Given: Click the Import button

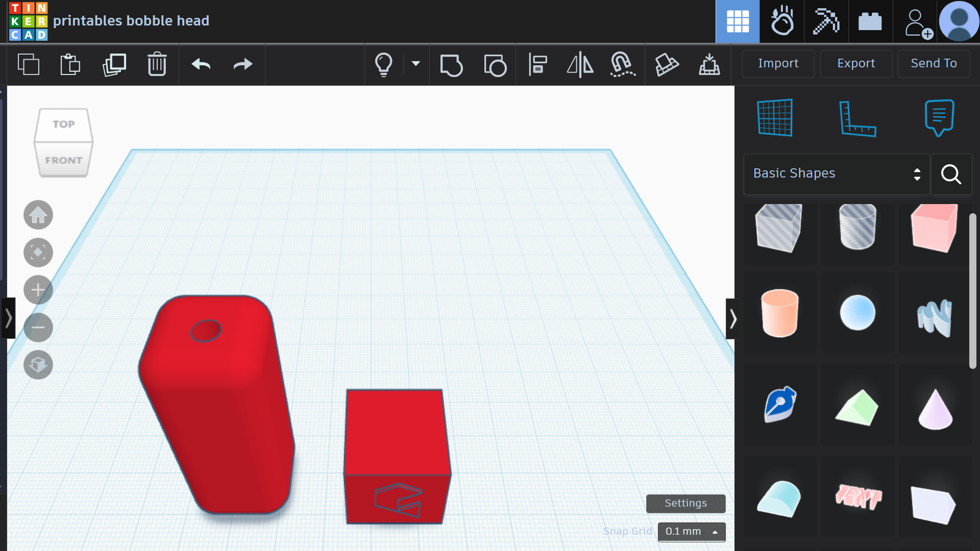Looking at the screenshot, I should pos(778,64).
